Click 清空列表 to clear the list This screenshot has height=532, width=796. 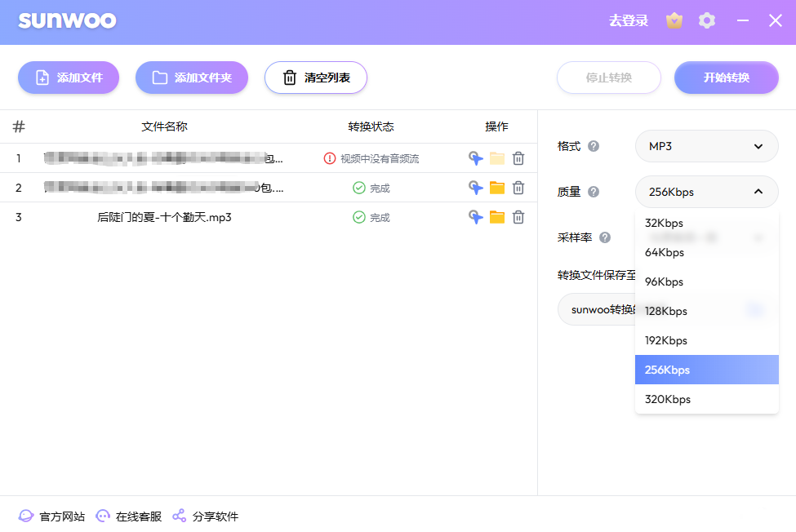316,78
